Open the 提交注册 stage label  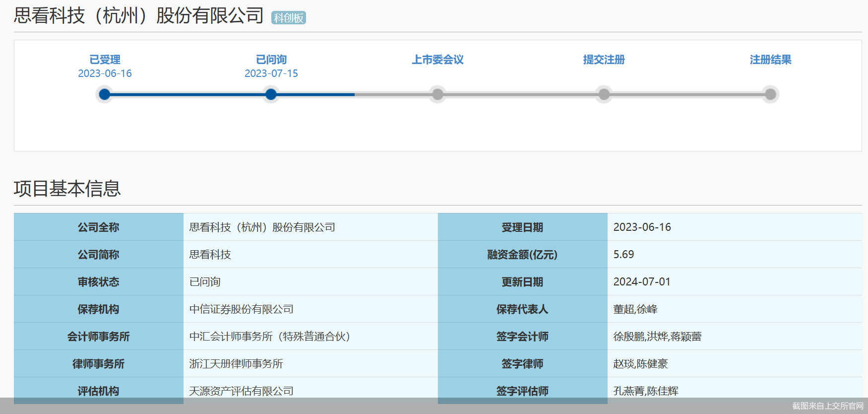tap(604, 60)
